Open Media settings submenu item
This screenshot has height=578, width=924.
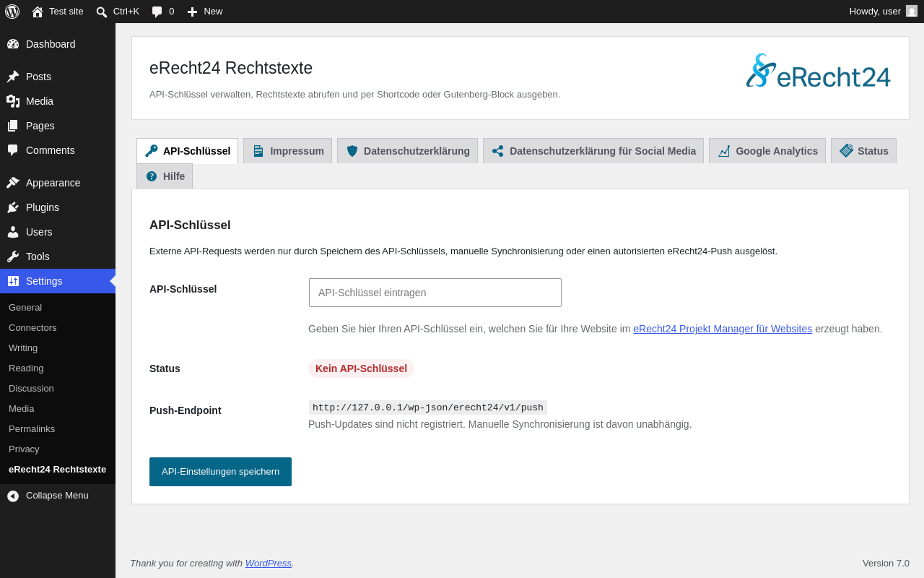[x=22, y=408]
